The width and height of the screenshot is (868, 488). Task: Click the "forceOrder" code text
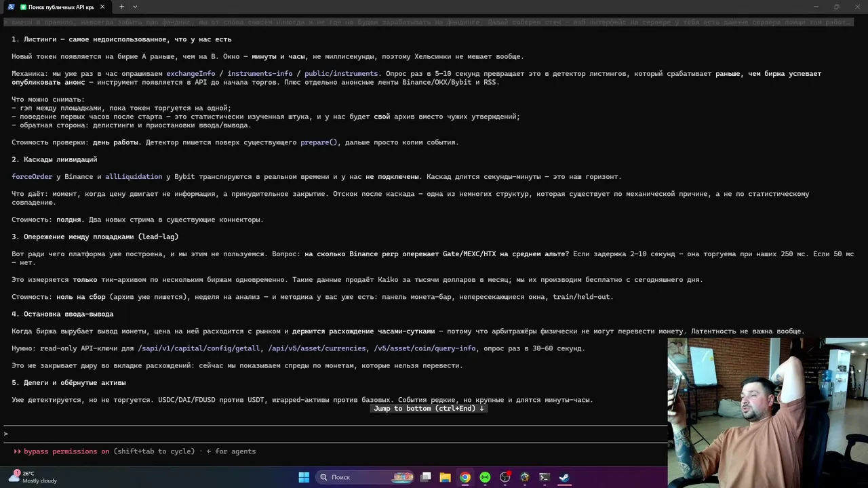click(x=32, y=177)
